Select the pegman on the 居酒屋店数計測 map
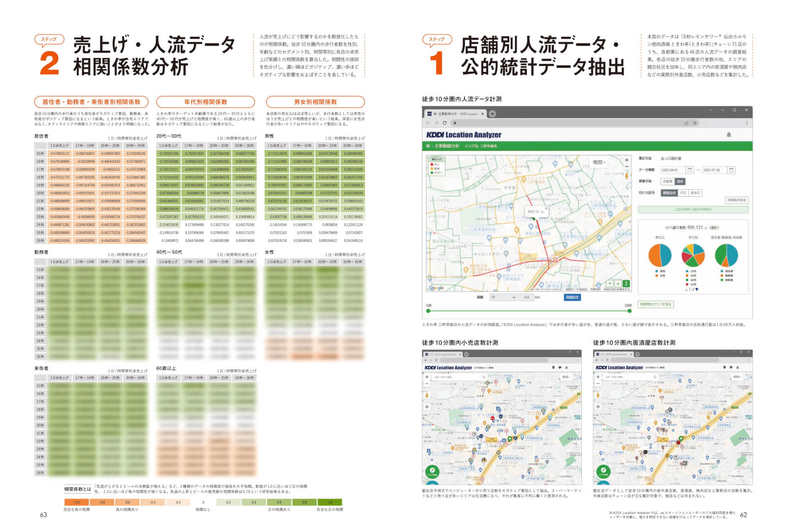 pyautogui.click(x=598, y=395)
